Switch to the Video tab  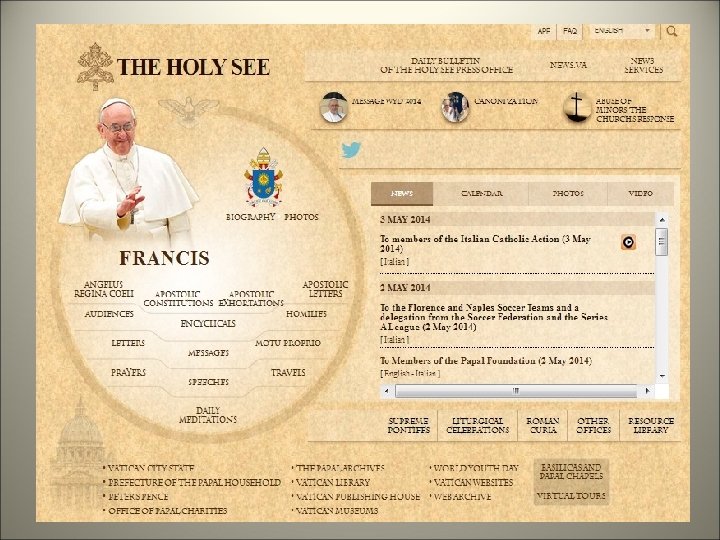pos(640,193)
